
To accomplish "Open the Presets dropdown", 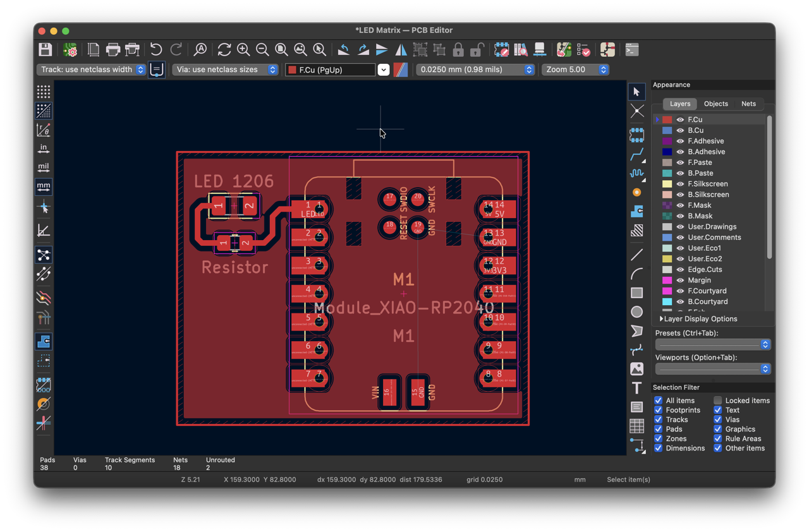I will pos(713,344).
